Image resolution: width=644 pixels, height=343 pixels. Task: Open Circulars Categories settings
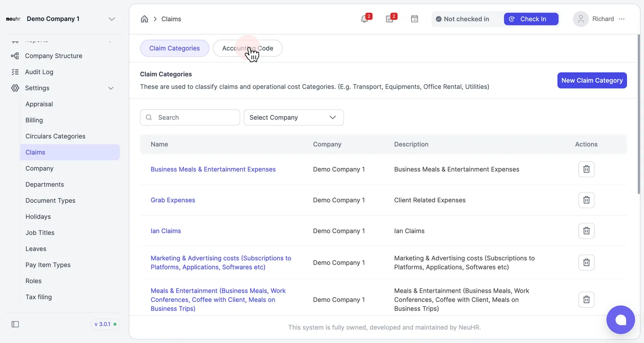pyautogui.click(x=70, y=136)
